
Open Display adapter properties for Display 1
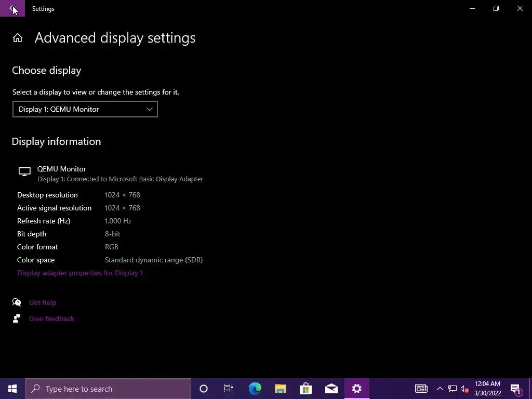click(x=80, y=273)
